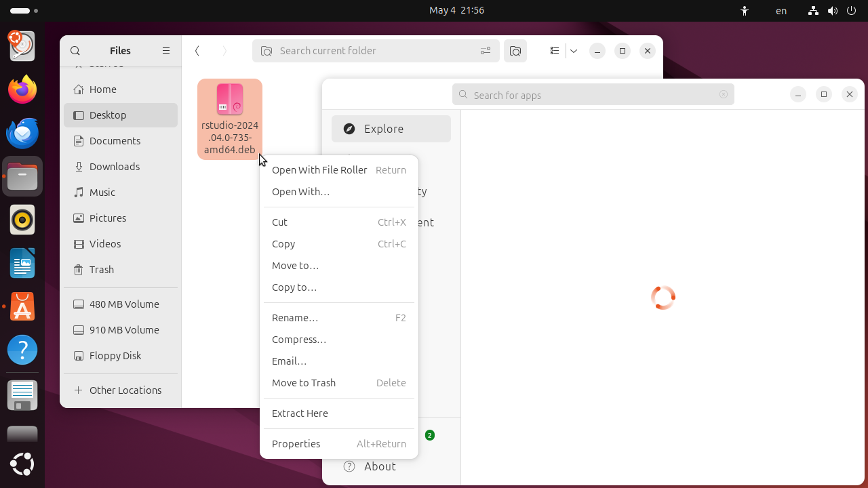Screen dimensions: 868x488
Task: Open the Help icon in the dock
Action: 22,350
